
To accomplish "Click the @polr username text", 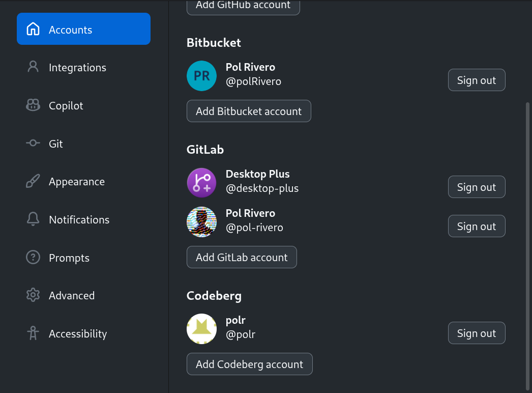I will click(241, 334).
